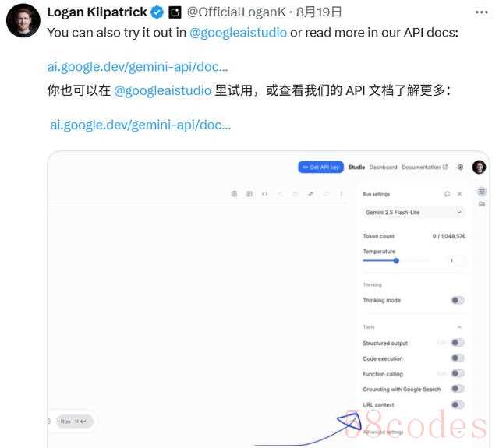Adjust the Temperature slider handle

click(x=396, y=261)
